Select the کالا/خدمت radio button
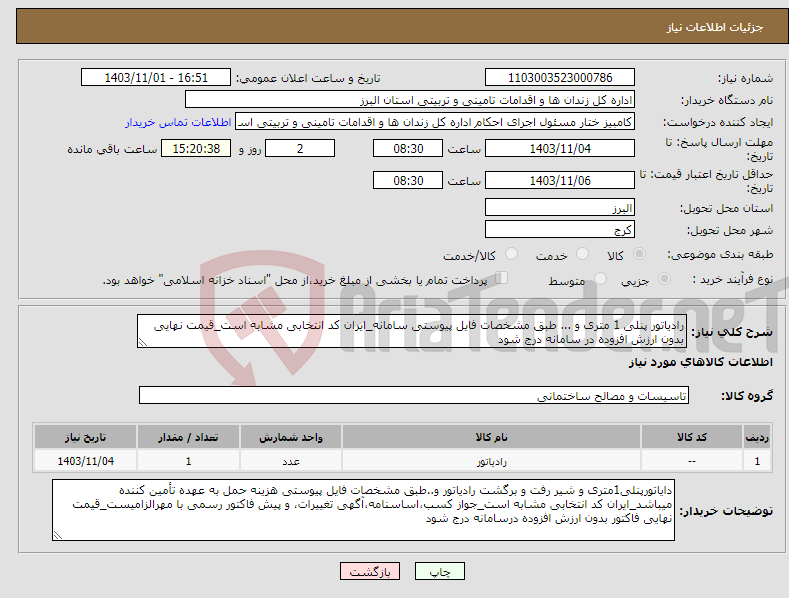789x598 pixels. 511,254
